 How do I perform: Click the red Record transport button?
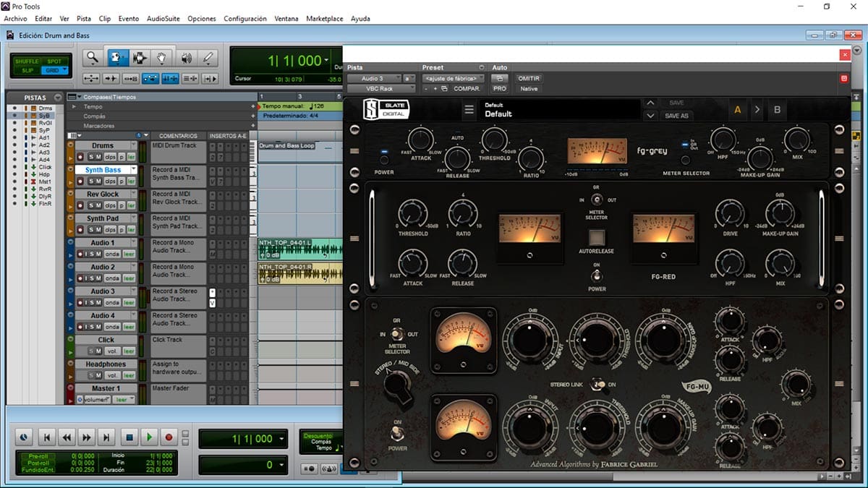coord(169,437)
